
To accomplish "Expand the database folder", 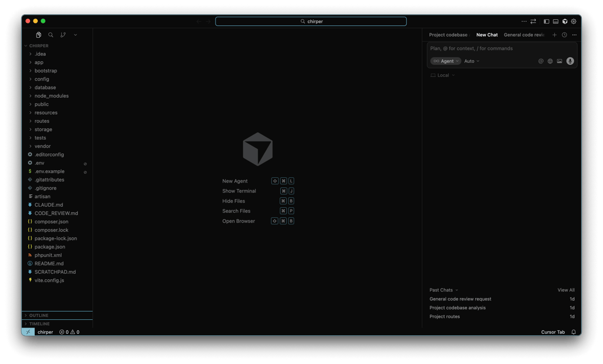I will click(57, 88).
